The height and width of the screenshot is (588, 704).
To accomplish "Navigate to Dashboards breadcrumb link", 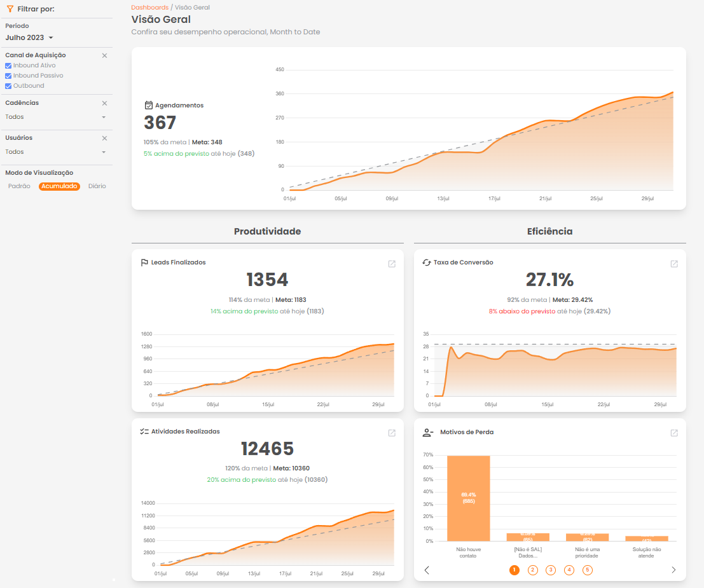I will click(x=149, y=7).
